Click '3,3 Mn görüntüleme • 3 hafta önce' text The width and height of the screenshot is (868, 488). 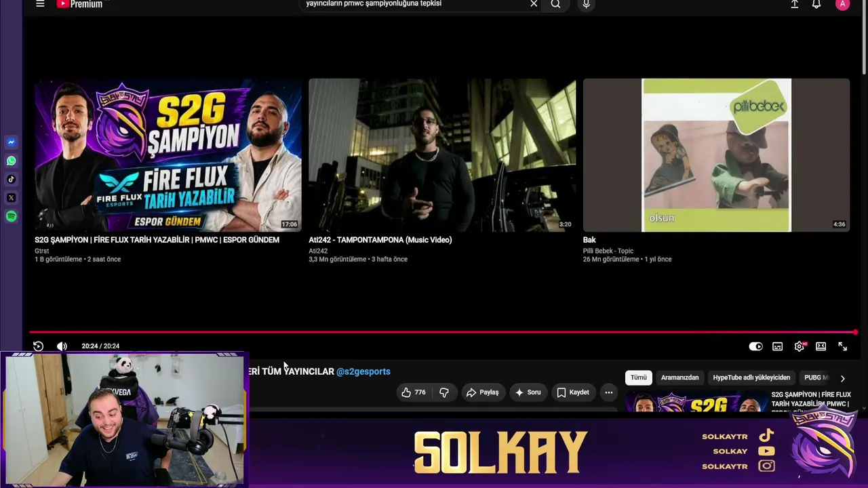[x=358, y=260]
